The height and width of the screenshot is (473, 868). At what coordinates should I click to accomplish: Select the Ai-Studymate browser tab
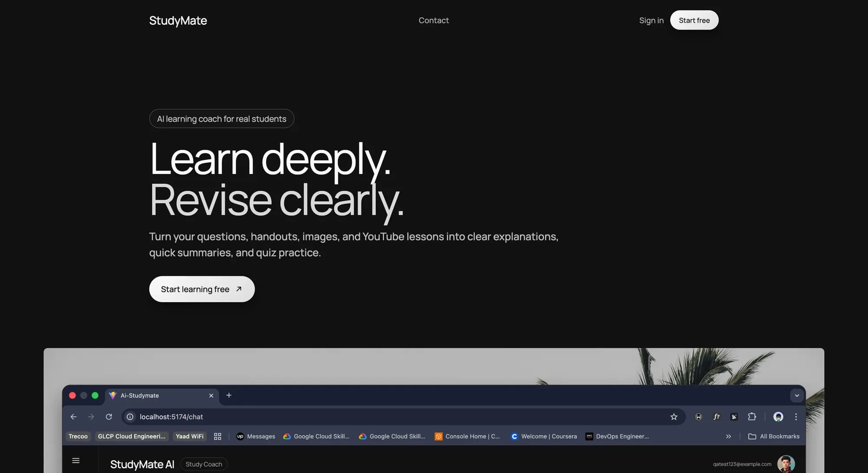point(161,395)
